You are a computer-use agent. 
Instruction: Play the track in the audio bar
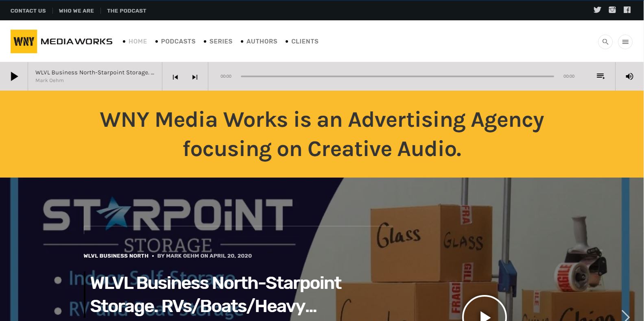tap(14, 76)
